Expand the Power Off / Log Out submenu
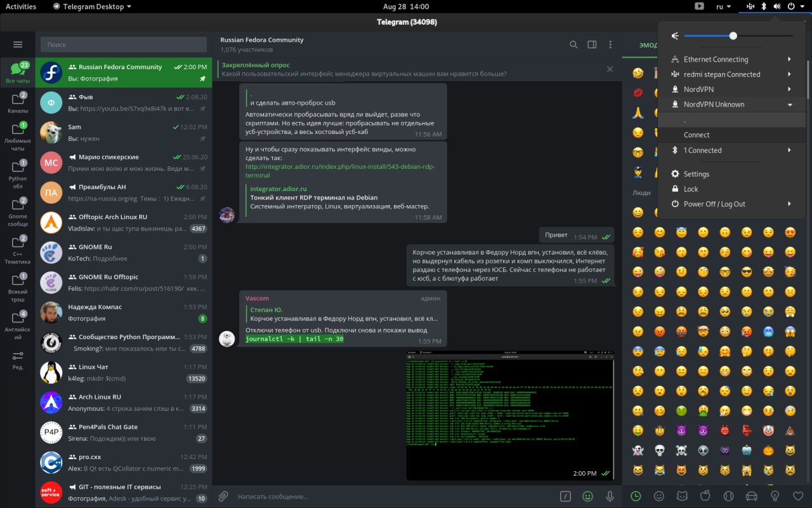Image resolution: width=812 pixels, height=508 pixels. (731, 204)
